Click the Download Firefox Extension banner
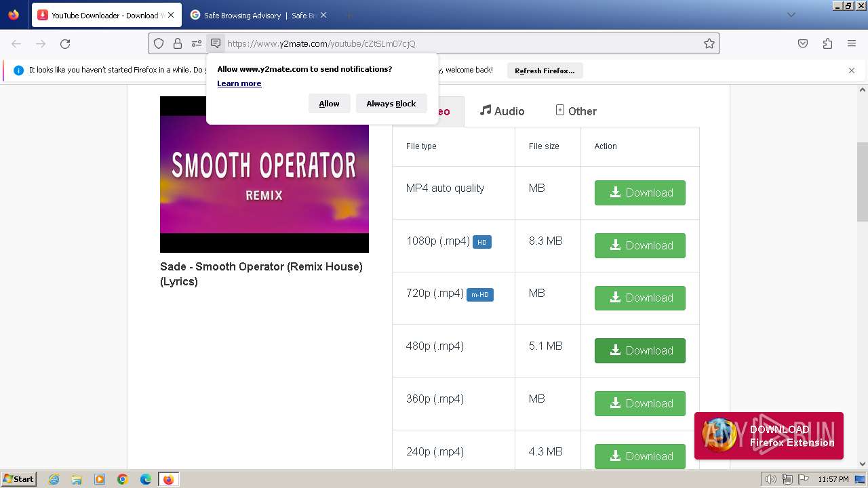Image resolution: width=868 pixels, height=488 pixels. 769,436
